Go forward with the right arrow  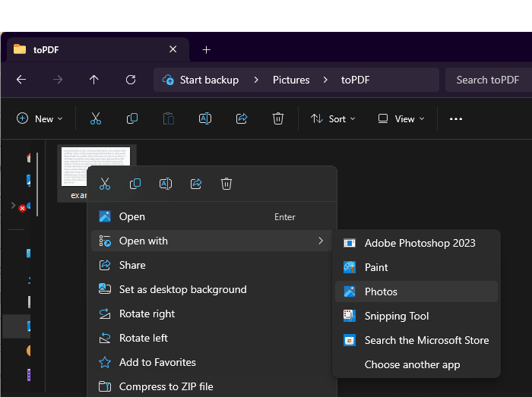coord(58,80)
